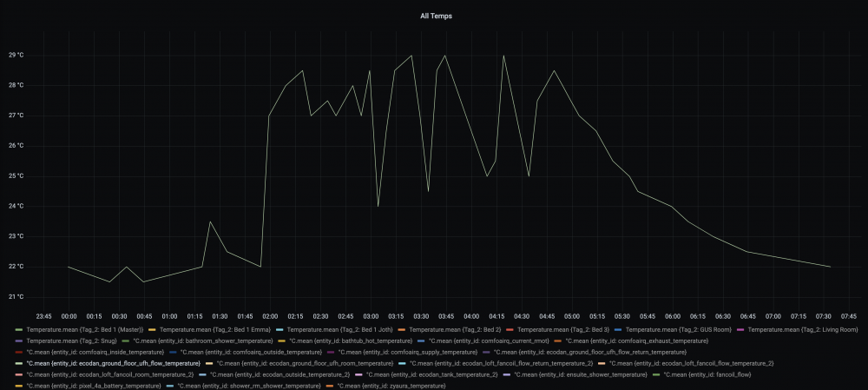This screenshot has height=390, width=868.
Task: Select the bathtub_hot_temperature legend label
Action: point(351,340)
